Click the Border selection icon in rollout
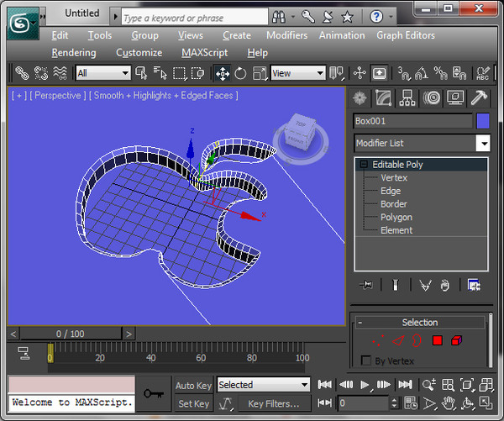Image resolution: width=504 pixels, height=421 pixels. point(417,340)
